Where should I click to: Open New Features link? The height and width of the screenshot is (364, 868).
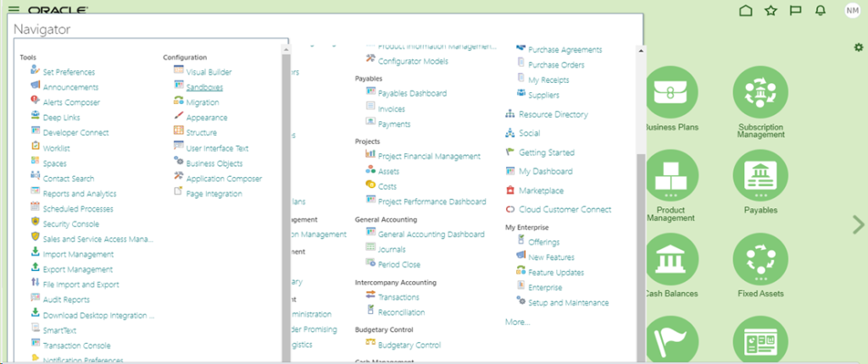[x=551, y=257]
